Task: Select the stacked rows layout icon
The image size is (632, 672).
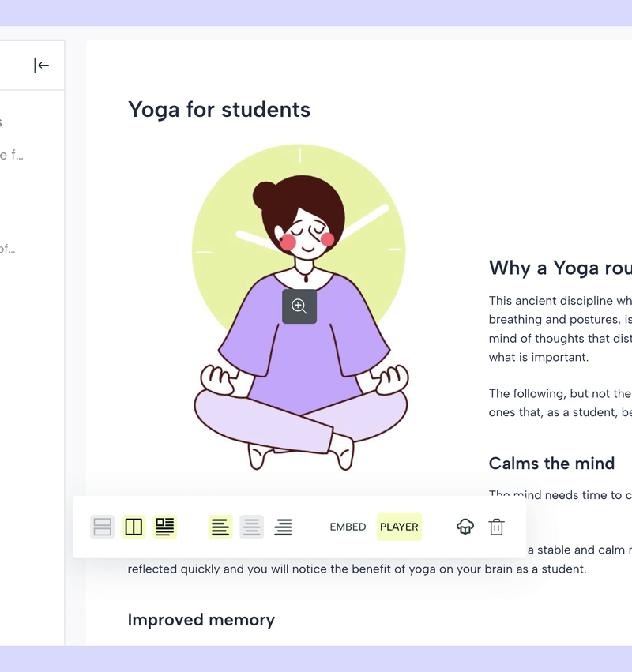Action: coord(103,527)
